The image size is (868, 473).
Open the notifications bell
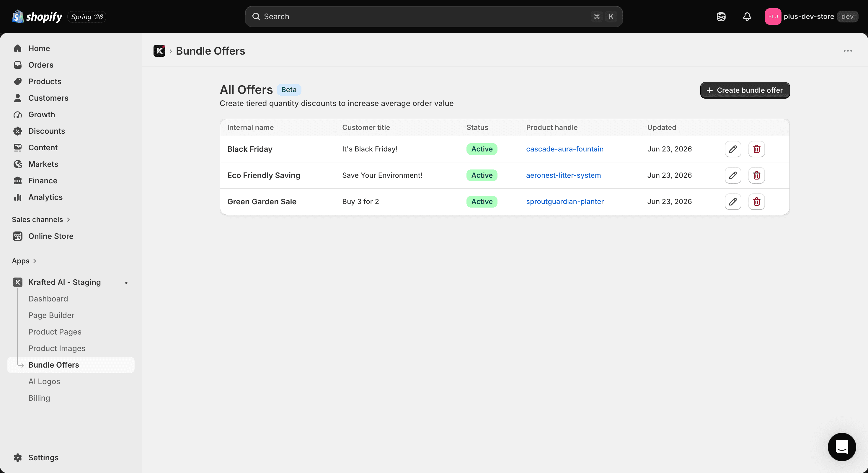pos(747,17)
